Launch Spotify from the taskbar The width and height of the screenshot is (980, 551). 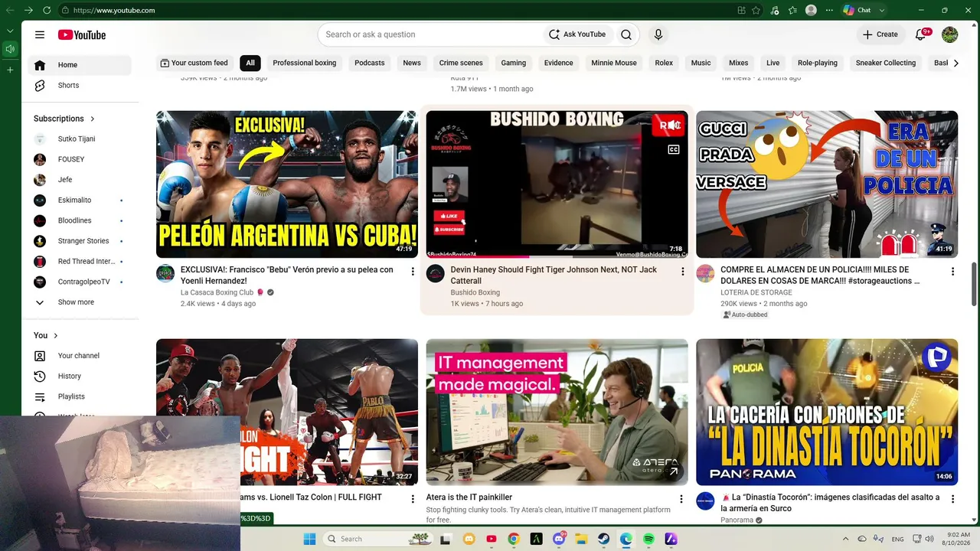pyautogui.click(x=648, y=539)
